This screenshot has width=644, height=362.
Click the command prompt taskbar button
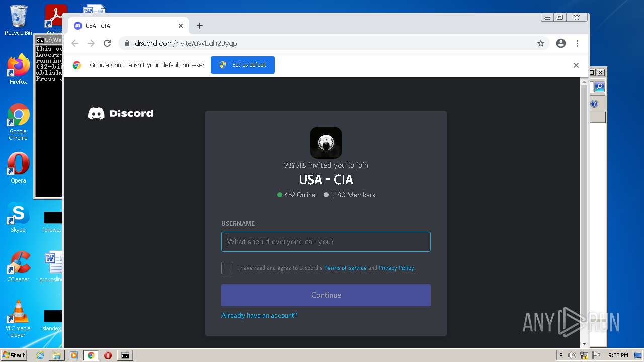point(125,355)
